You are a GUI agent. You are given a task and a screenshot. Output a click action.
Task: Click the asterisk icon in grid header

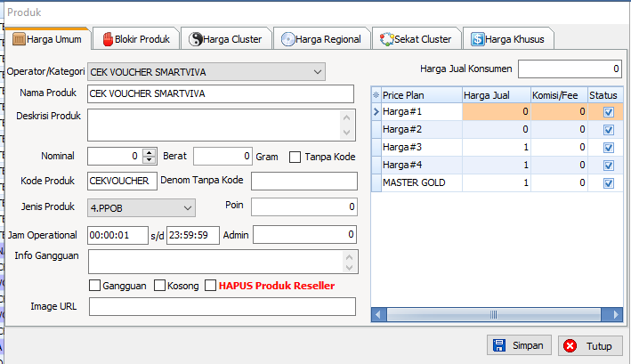(376, 95)
